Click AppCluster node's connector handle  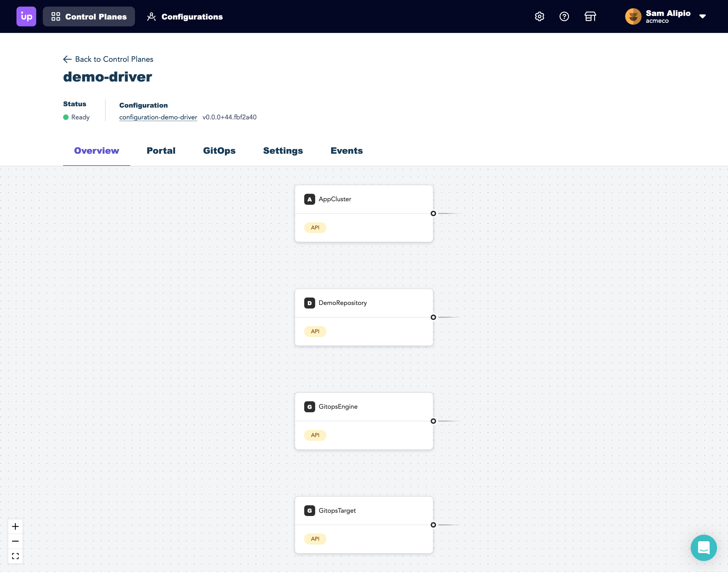[433, 213]
